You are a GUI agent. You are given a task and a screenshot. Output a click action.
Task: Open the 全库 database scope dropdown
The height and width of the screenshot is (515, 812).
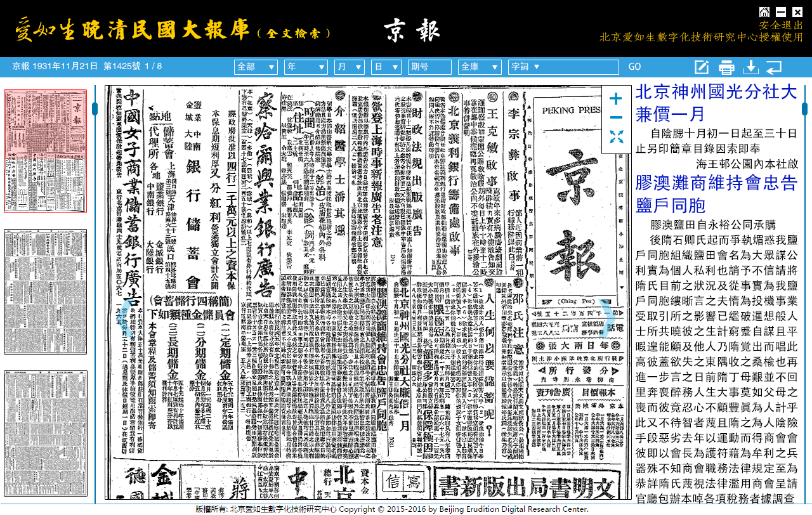[480, 67]
